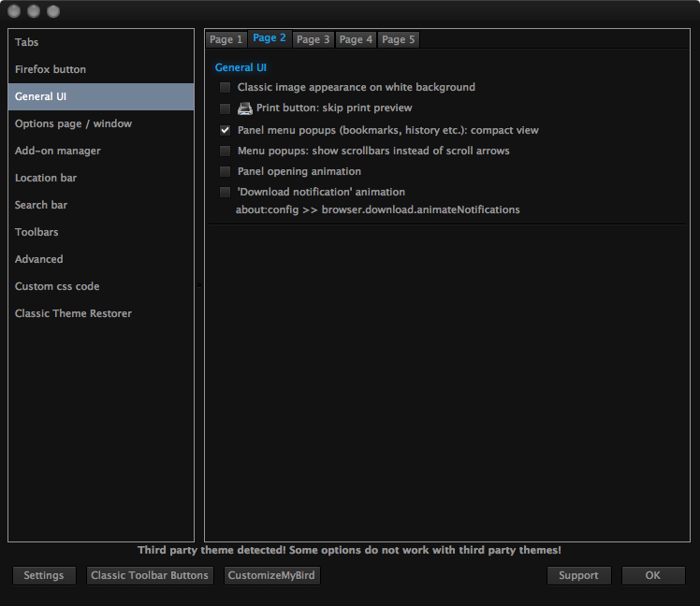Viewport: 700px width, 606px height.
Task: Click the Classic Toolbar Buttons button
Action: click(150, 576)
